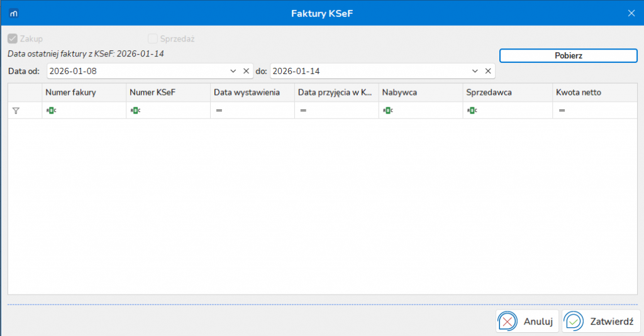This screenshot has height=336, width=644.
Task: Click equals filter icon under Data wystawienia
Action: click(x=219, y=111)
